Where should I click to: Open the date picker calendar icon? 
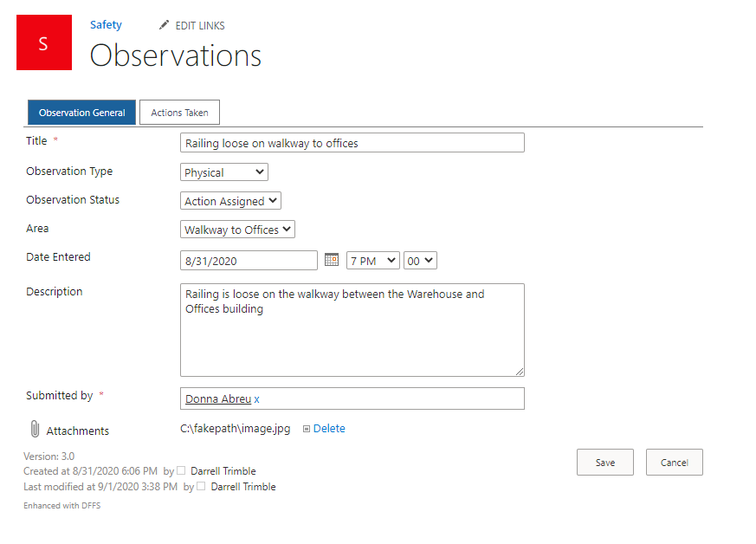coord(332,260)
